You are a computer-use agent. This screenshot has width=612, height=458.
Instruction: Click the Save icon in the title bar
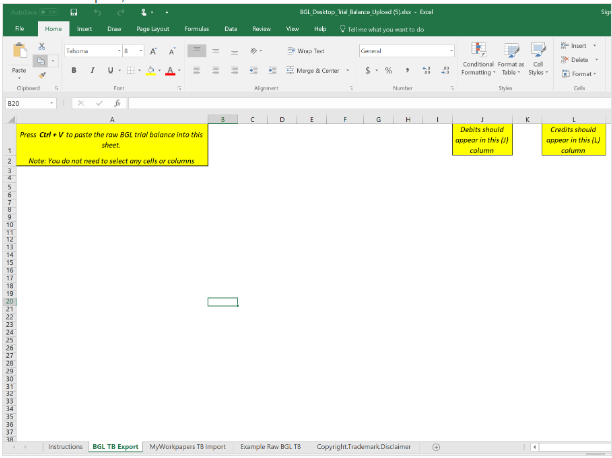click(74, 11)
